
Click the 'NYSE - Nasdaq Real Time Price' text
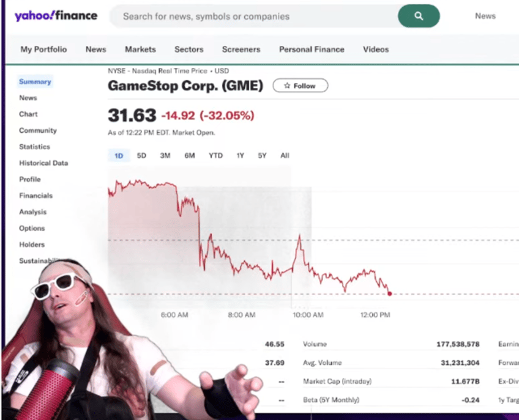click(x=157, y=71)
